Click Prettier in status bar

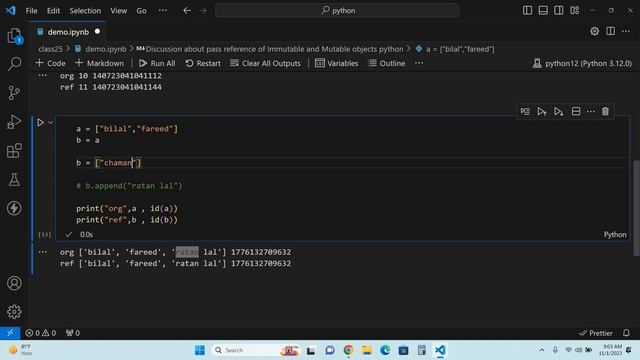click(x=596, y=333)
